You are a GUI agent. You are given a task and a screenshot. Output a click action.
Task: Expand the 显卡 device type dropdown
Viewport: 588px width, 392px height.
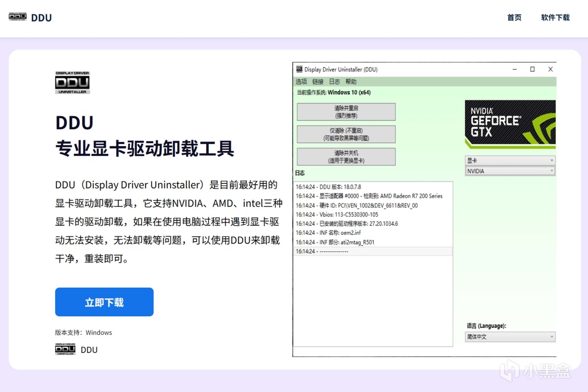(510, 160)
